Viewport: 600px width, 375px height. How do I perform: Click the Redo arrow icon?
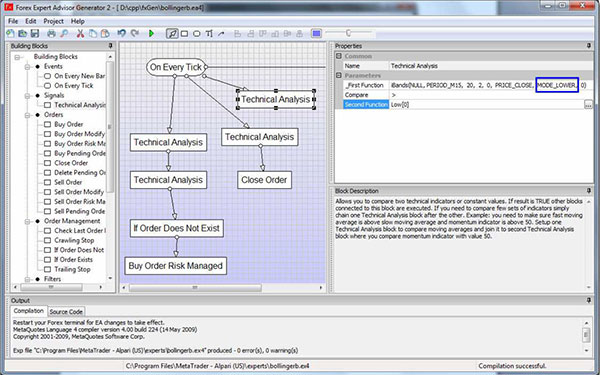(135, 34)
